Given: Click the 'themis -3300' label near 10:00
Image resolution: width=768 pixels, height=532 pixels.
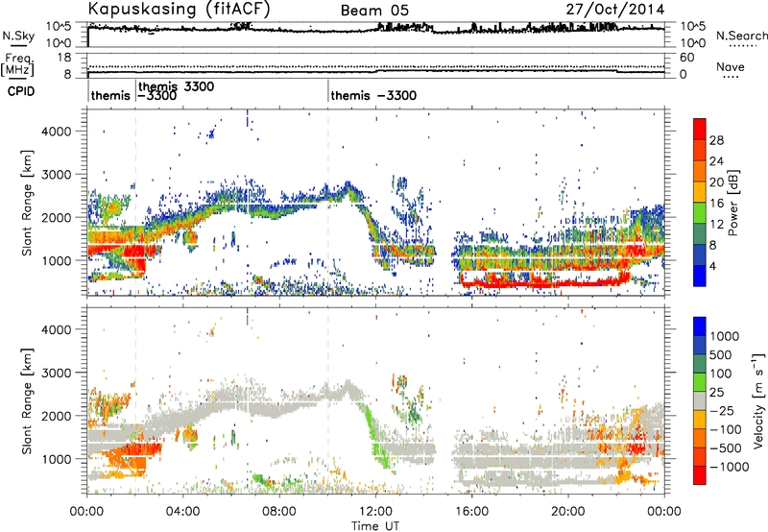Looking at the screenshot, I should tap(373, 95).
